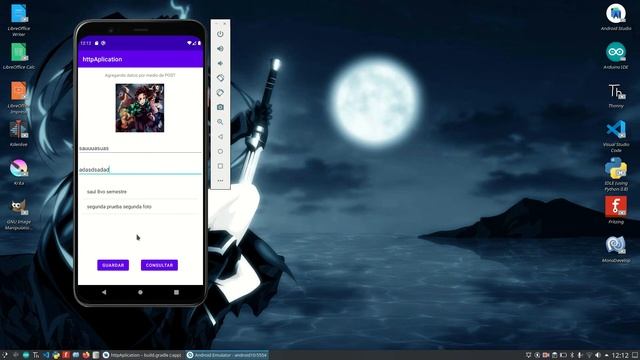Open GNU Image Manipulation desktop icon
Screen dimensions: 640x360
pos(19,214)
